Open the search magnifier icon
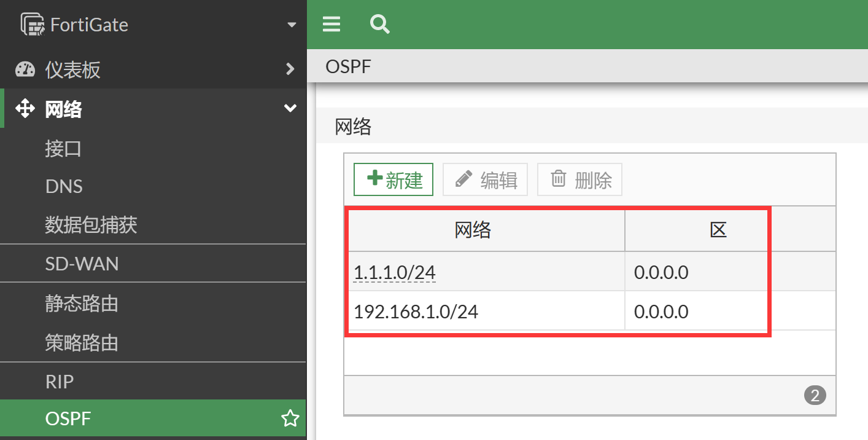Screen dimensions: 868x440 (x=380, y=25)
